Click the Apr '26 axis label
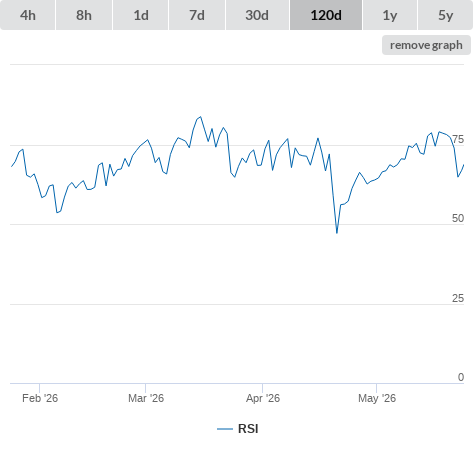474x455 pixels. 263,398
